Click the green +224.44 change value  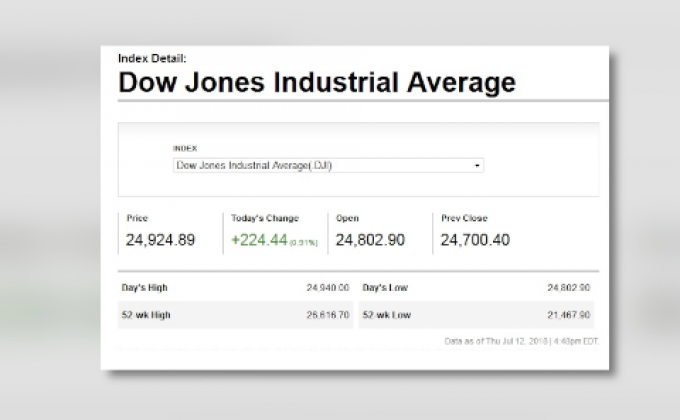pos(258,240)
